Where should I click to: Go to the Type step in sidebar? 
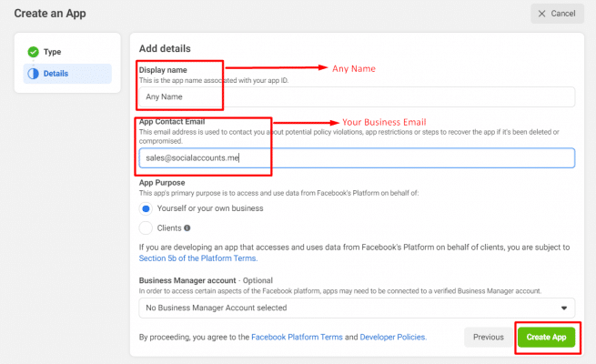(52, 52)
